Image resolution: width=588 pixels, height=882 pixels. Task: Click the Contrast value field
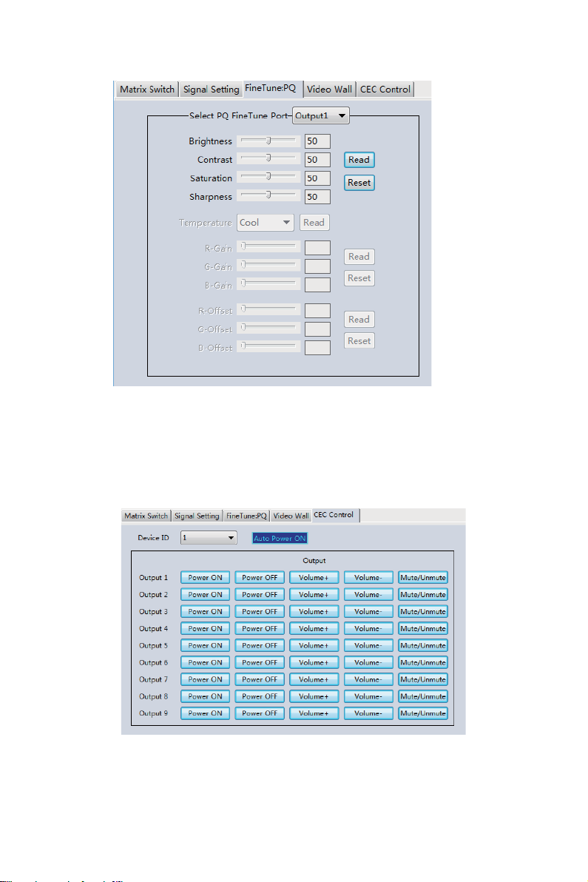pos(317,160)
